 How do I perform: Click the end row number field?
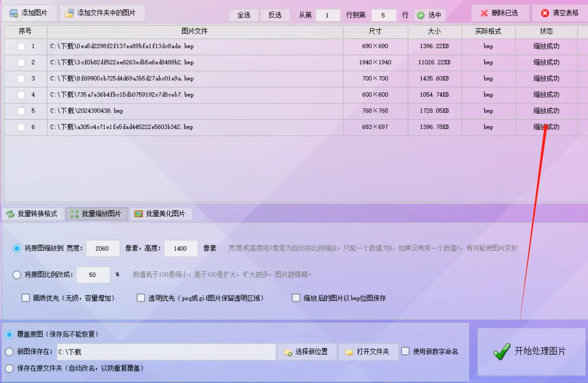tap(384, 16)
